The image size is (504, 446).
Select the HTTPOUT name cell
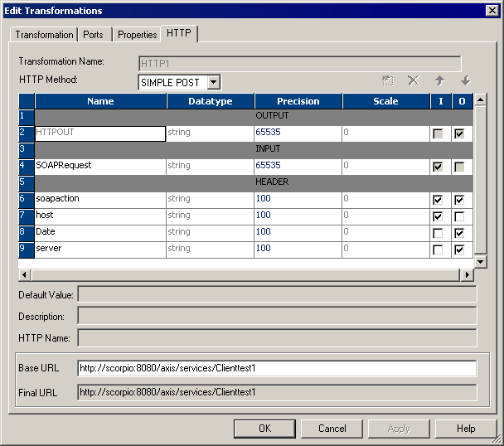(x=100, y=133)
